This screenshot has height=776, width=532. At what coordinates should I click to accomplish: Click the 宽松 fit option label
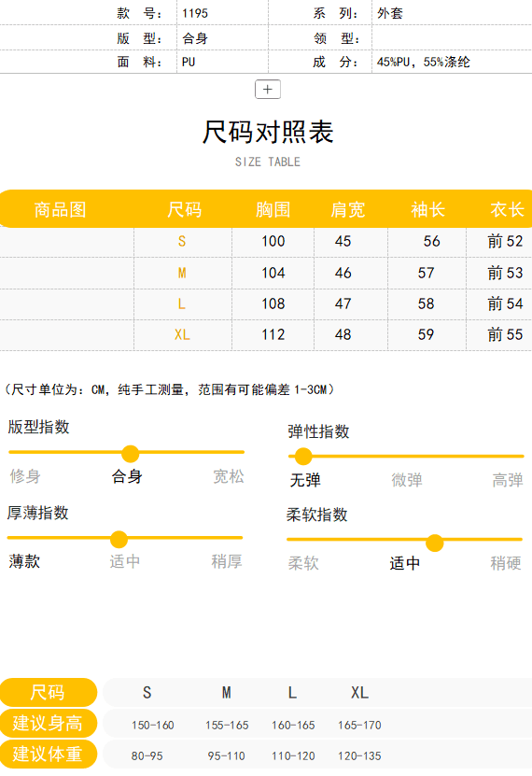point(229,476)
